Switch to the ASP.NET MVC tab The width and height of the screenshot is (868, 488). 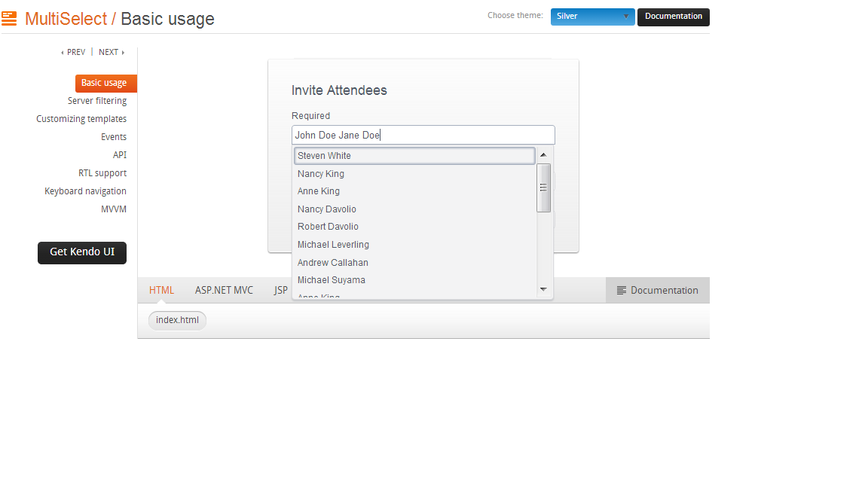click(224, 291)
